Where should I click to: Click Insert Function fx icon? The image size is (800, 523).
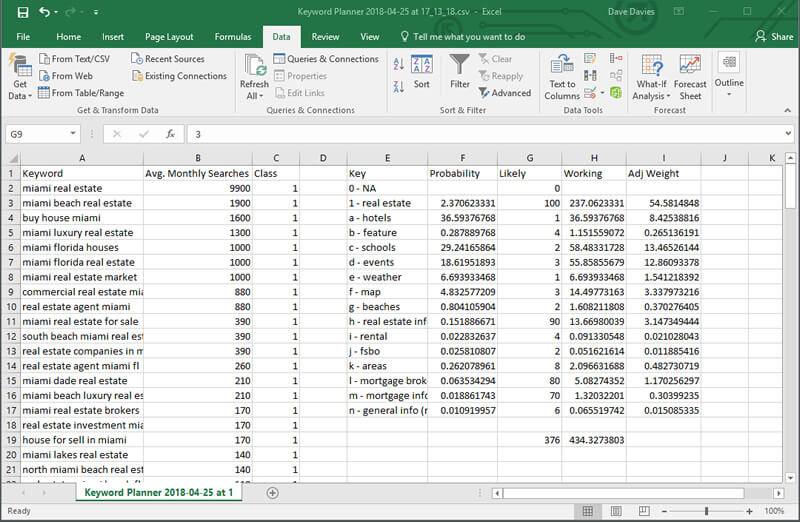point(171,133)
